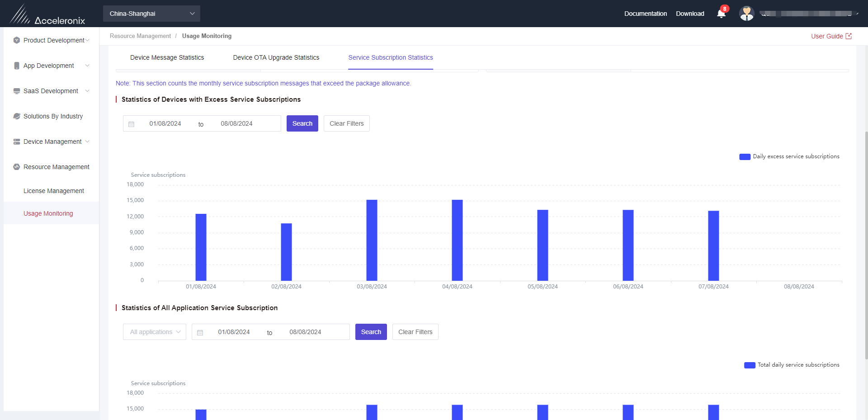Screen dimensions: 868x420
Task: Click heading Statistics of Devices with Excess Service Subscriptions
Action: tap(211, 99)
